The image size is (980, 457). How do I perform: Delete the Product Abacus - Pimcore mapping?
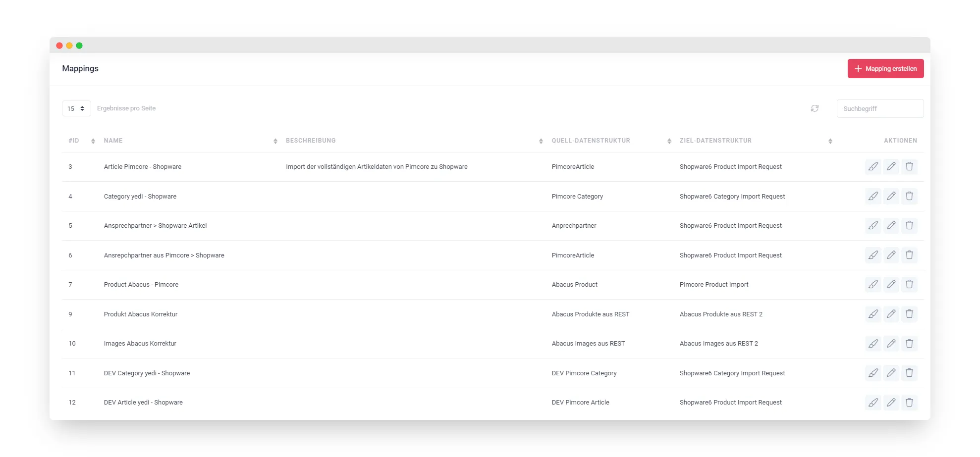pos(909,285)
